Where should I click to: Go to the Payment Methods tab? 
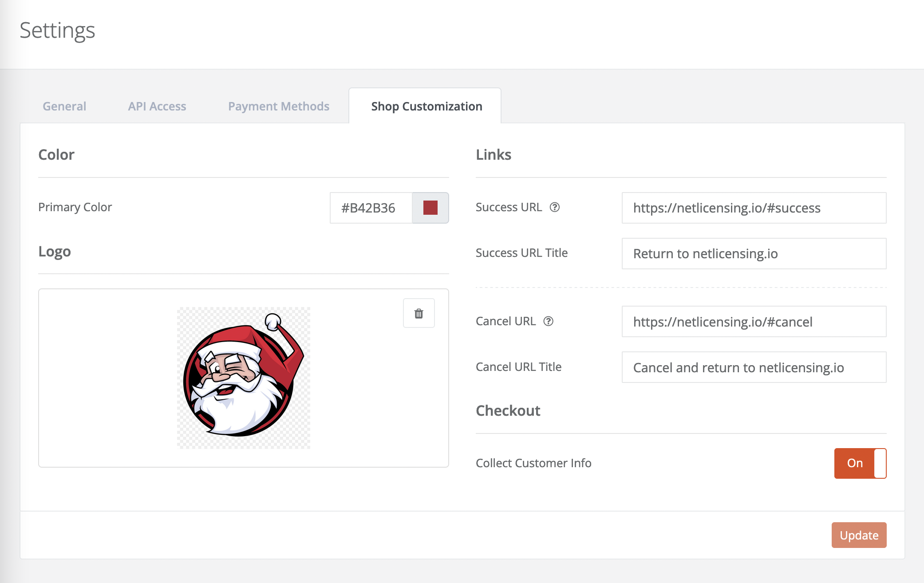tap(279, 106)
